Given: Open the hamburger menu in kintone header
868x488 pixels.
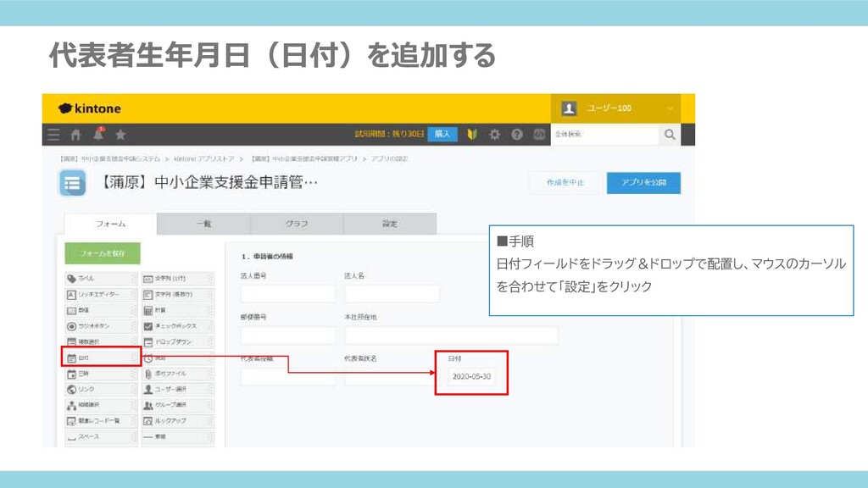Looking at the screenshot, I should 53,135.
